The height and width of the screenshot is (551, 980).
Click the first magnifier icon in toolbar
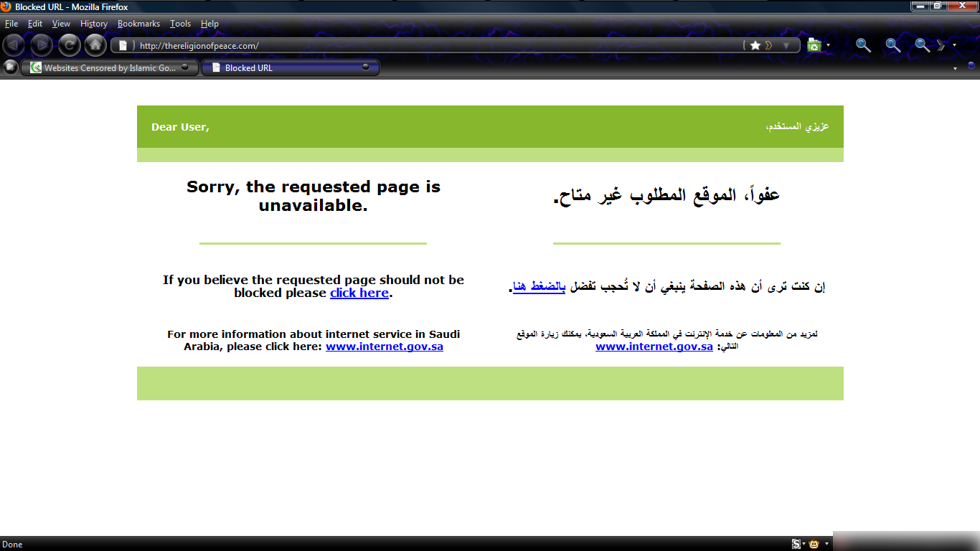[863, 45]
